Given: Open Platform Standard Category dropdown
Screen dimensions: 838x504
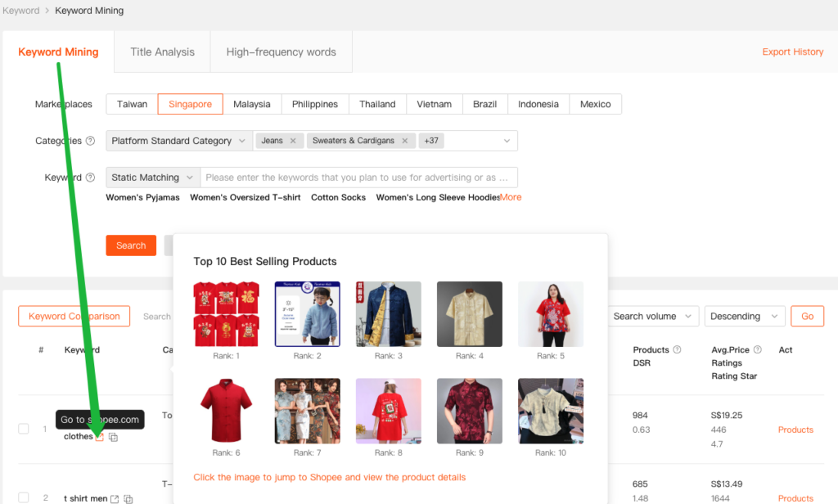Looking at the screenshot, I should (179, 141).
